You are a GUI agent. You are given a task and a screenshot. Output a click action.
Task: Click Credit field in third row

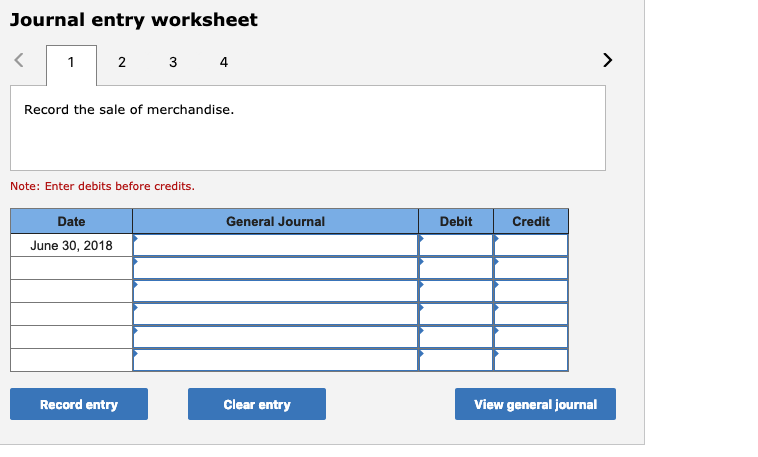531,291
